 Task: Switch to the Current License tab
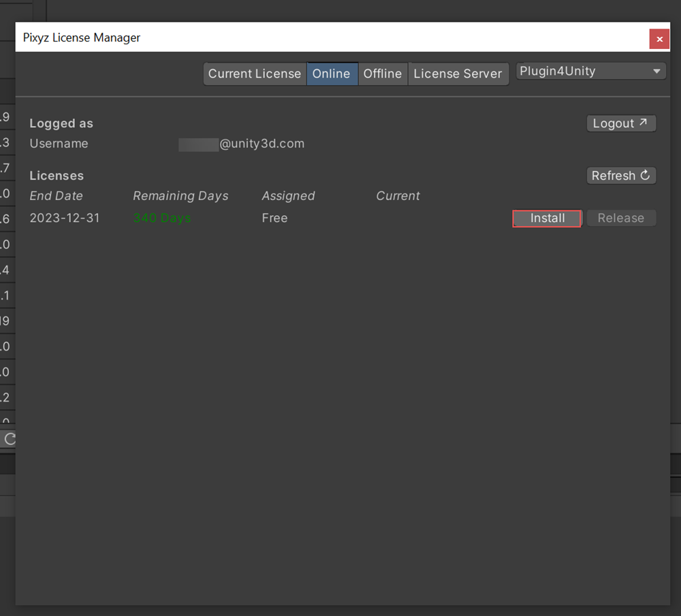coord(255,74)
